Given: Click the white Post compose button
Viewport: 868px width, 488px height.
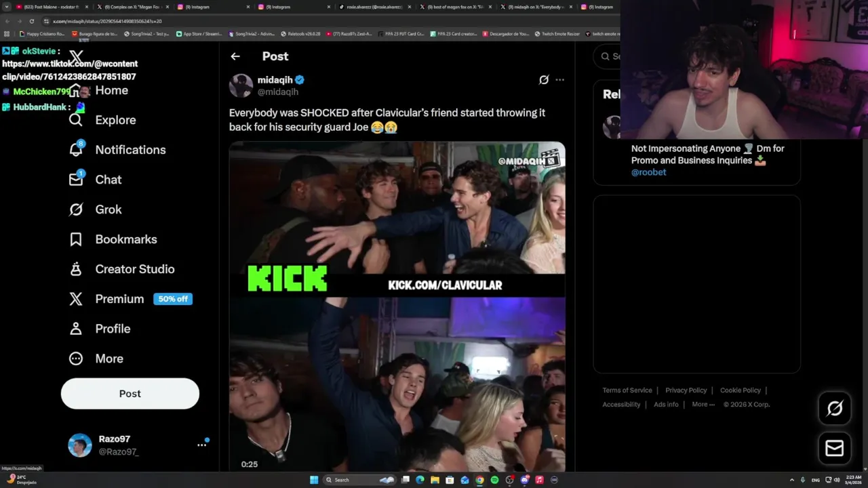Looking at the screenshot, I should pyautogui.click(x=130, y=394).
